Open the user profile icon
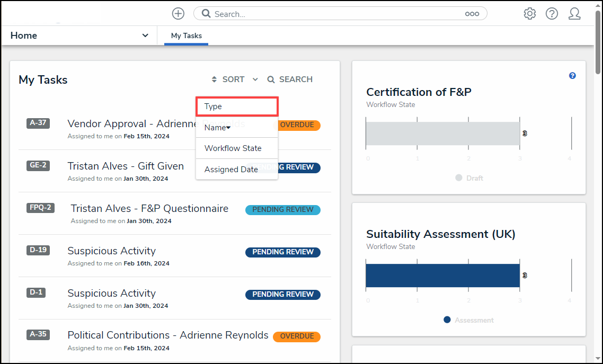 click(x=574, y=14)
